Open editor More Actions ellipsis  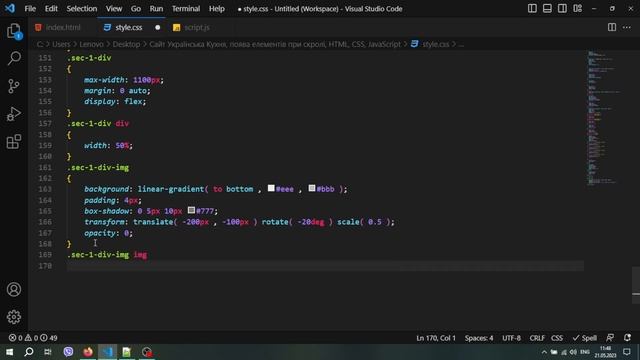(x=627, y=27)
